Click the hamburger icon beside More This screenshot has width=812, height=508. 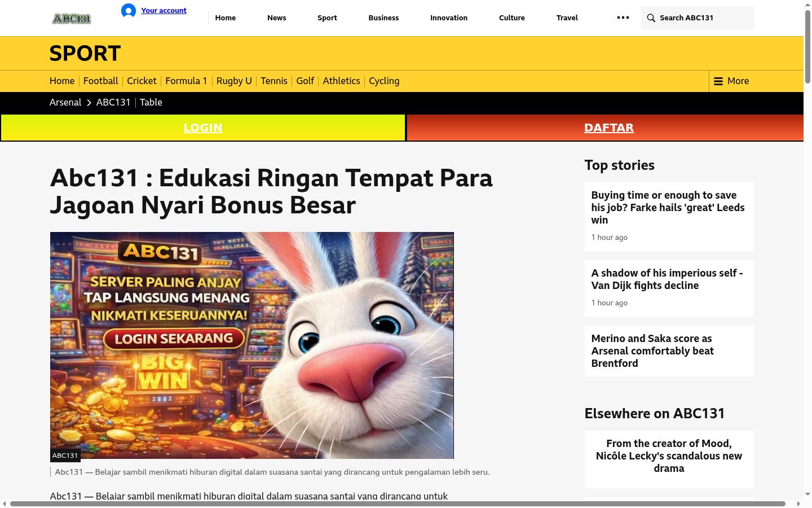(718, 81)
